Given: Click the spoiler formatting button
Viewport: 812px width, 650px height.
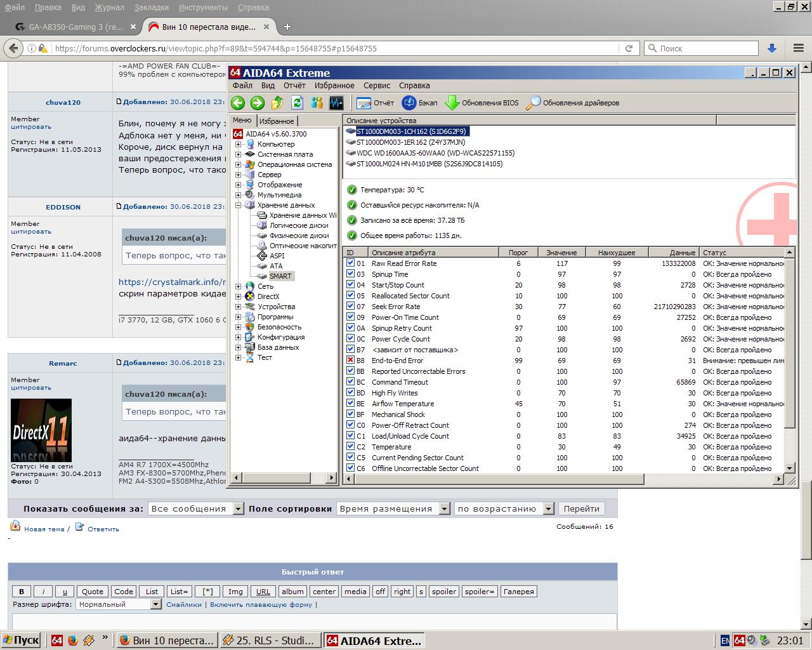Looking at the screenshot, I should [x=444, y=592].
